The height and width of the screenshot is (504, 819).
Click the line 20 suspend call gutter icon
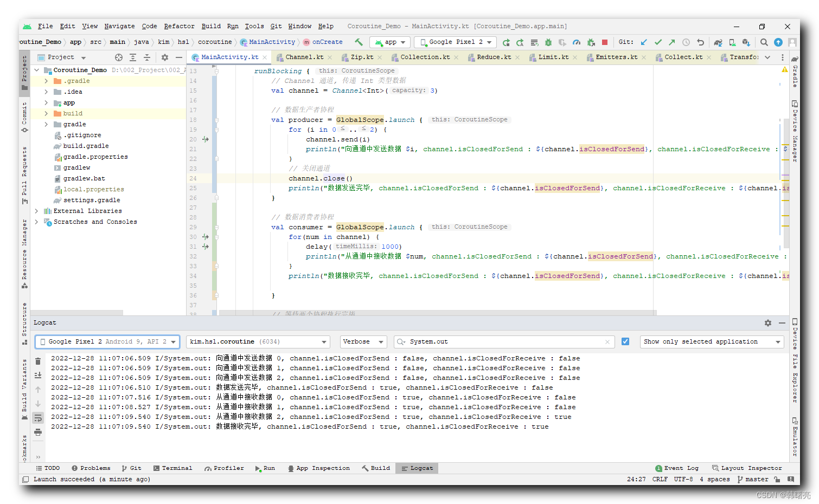(206, 139)
